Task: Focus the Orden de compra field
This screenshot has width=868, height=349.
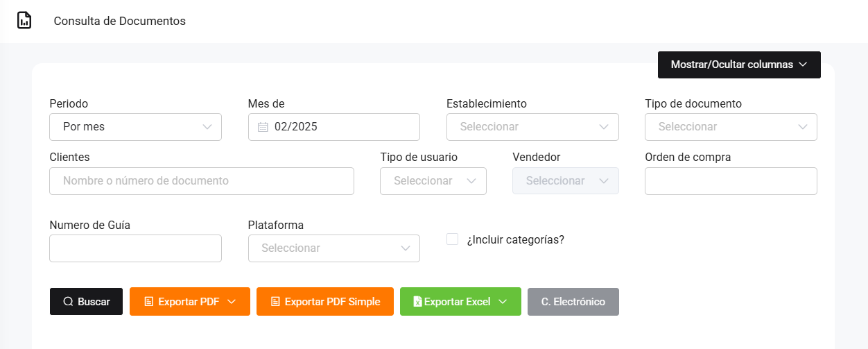Action: (731, 181)
